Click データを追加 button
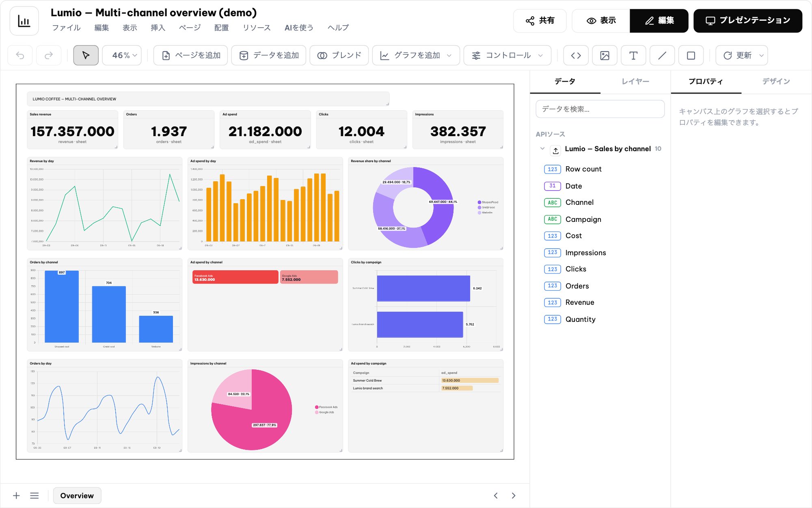812x508 pixels. (269, 55)
